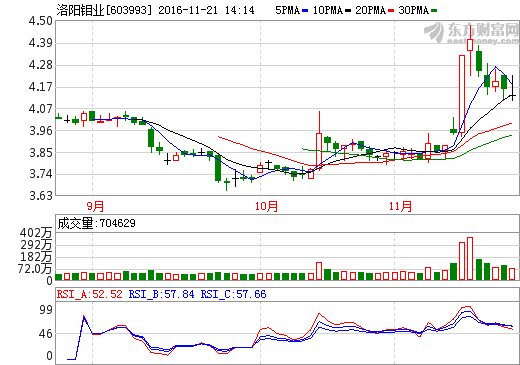
Task: Click the 46 RSI axis label
Action: [46, 334]
